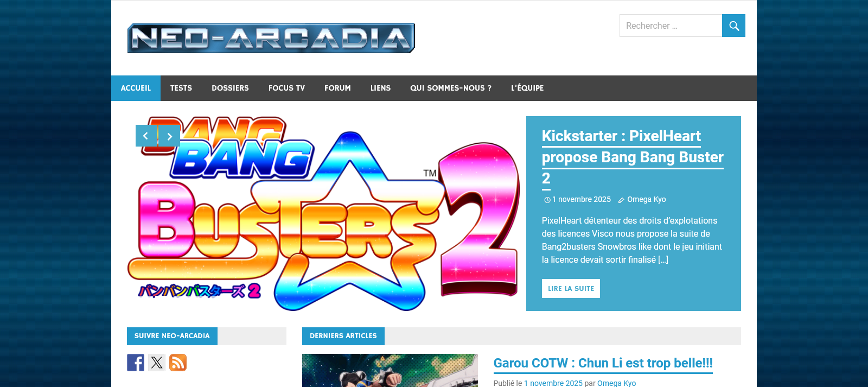The width and height of the screenshot is (868, 387).
Task: Advance slider with right arrow
Action: [169, 136]
